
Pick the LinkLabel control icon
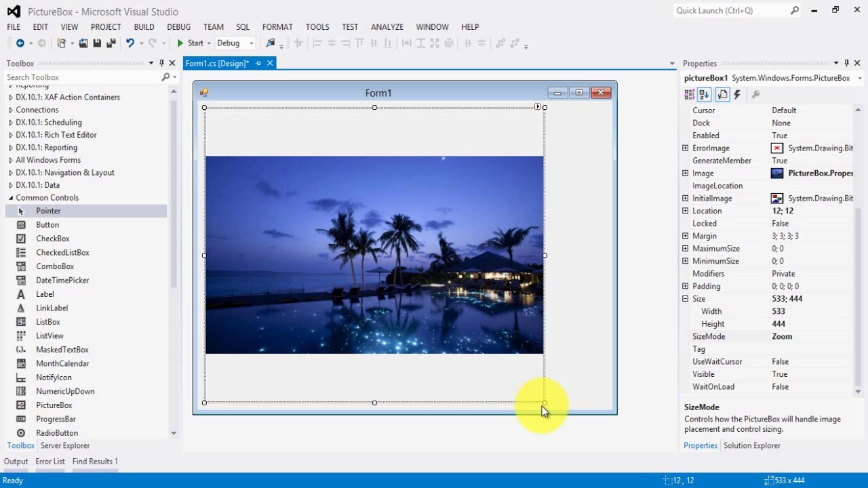21,308
